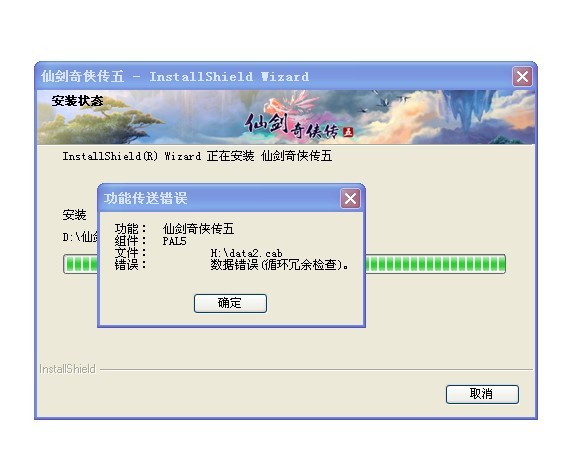
Task: Click the green installation progress bar
Action: 436,264
